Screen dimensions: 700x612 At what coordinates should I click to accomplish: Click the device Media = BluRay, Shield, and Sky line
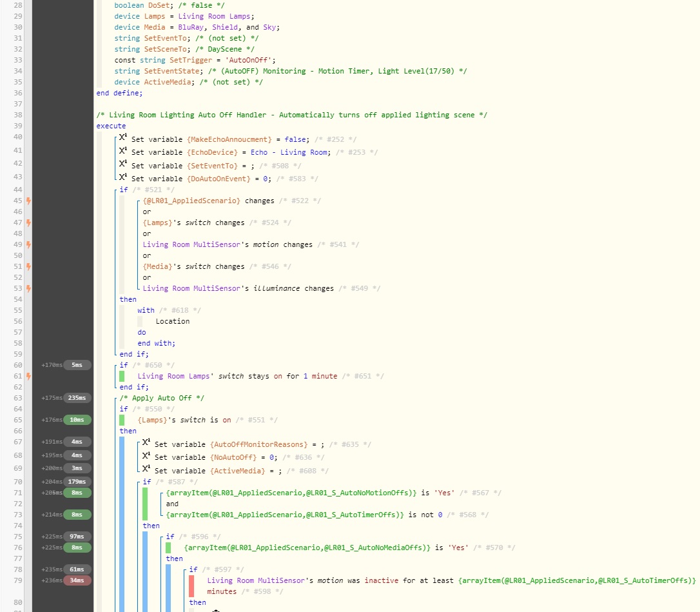tap(197, 27)
